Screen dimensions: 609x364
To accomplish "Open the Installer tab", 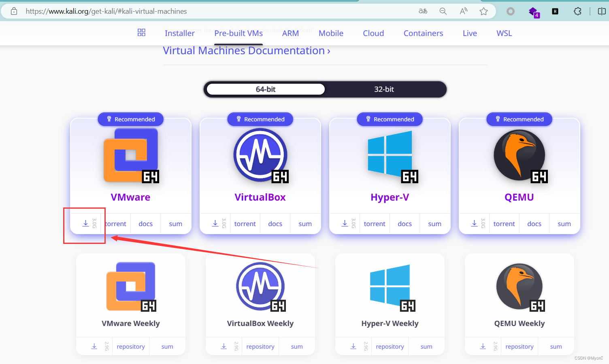I will [x=180, y=33].
